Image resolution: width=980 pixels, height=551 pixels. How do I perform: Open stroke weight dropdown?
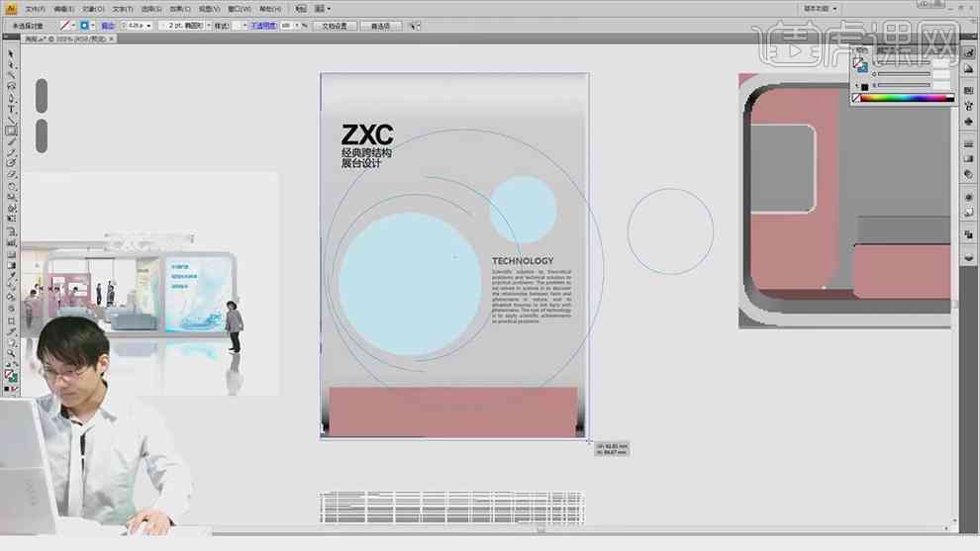pos(148,26)
